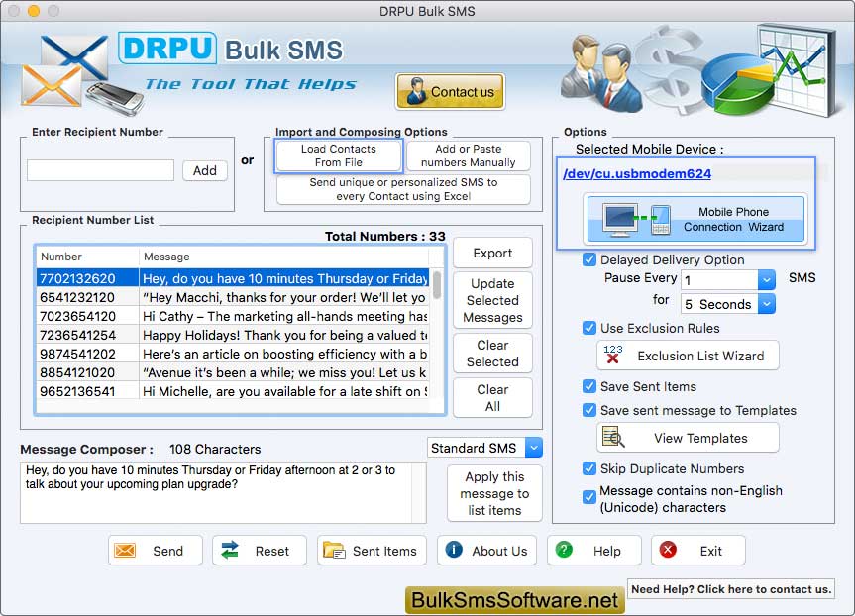This screenshot has width=855, height=616.
Task: Toggle non-English Unicode characters checkbox
Action: click(588, 496)
